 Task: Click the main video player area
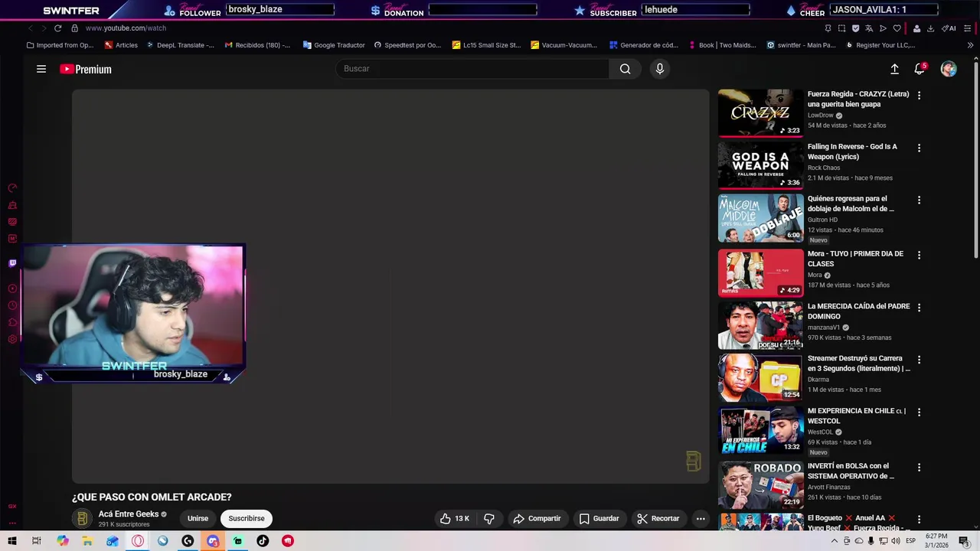[x=390, y=286]
